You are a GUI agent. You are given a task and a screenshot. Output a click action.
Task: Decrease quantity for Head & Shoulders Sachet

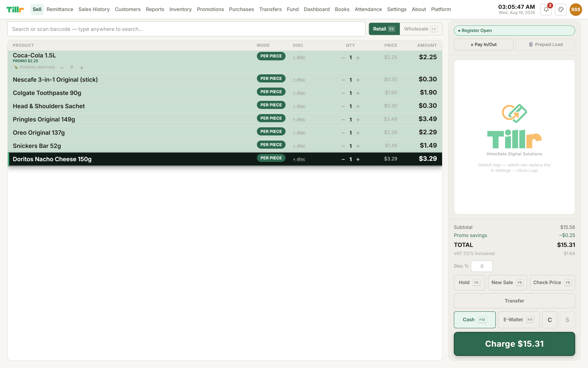[x=343, y=106]
